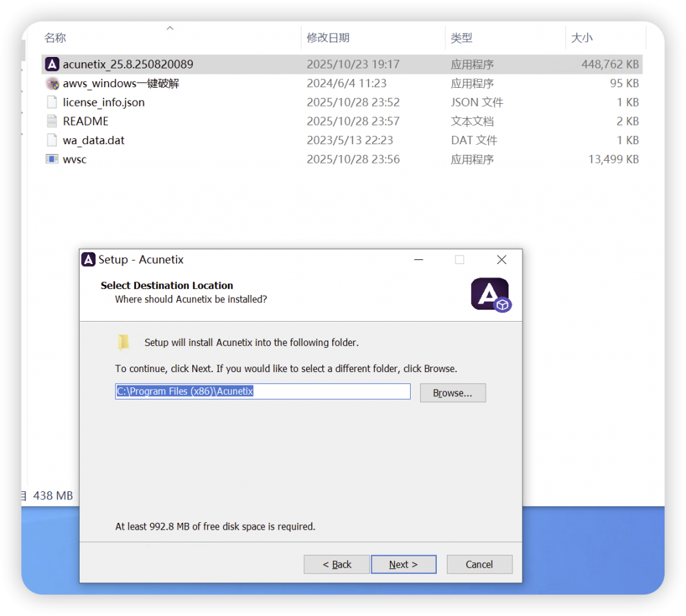Open the Browse folder picker
Screen dimensions: 686x616
pyautogui.click(x=453, y=393)
